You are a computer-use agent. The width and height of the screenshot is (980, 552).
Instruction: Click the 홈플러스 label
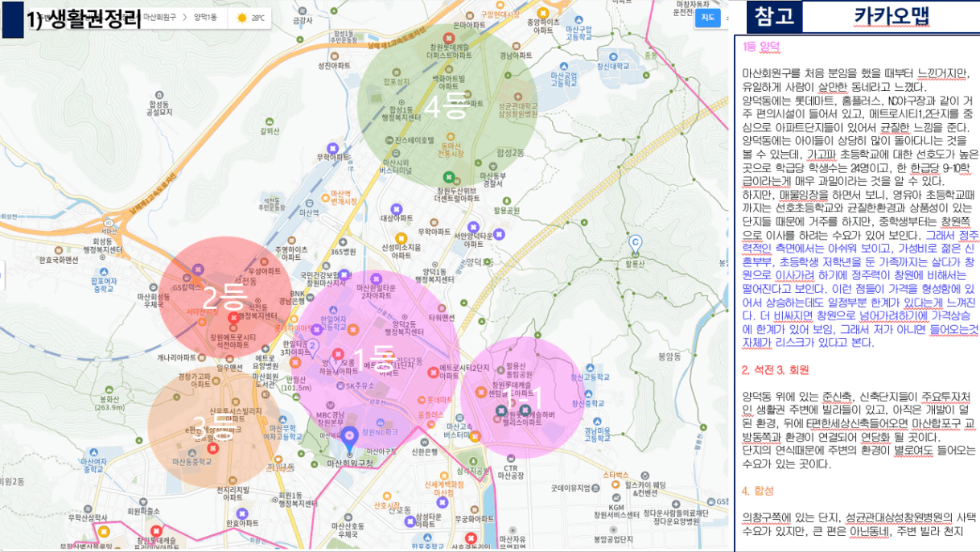tap(430, 414)
